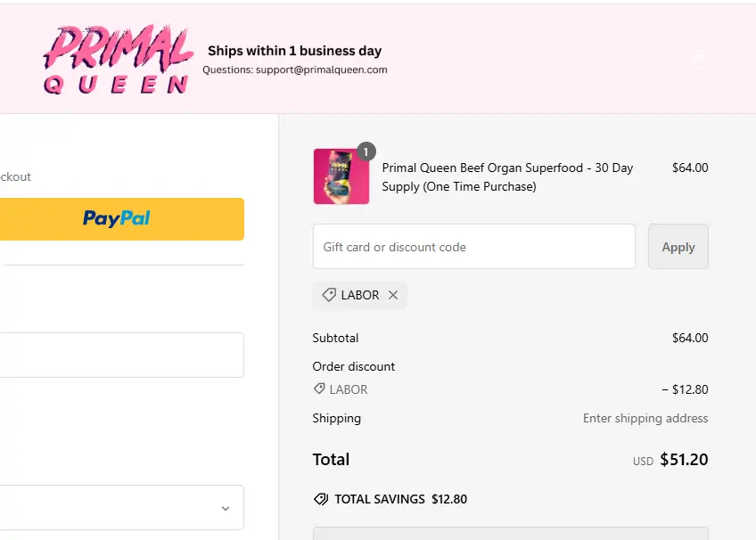Image resolution: width=756 pixels, height=540 pixels.
Task: Click the TOTAL SAVINGS tag icon
Action: pyautogui.click(x=321, y=499)
